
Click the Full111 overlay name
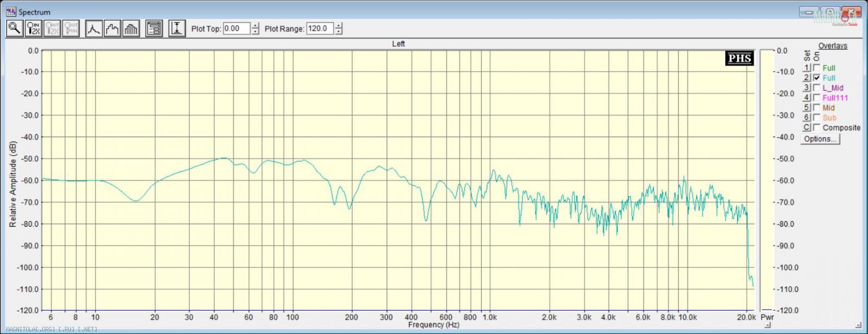pos(835,98)
